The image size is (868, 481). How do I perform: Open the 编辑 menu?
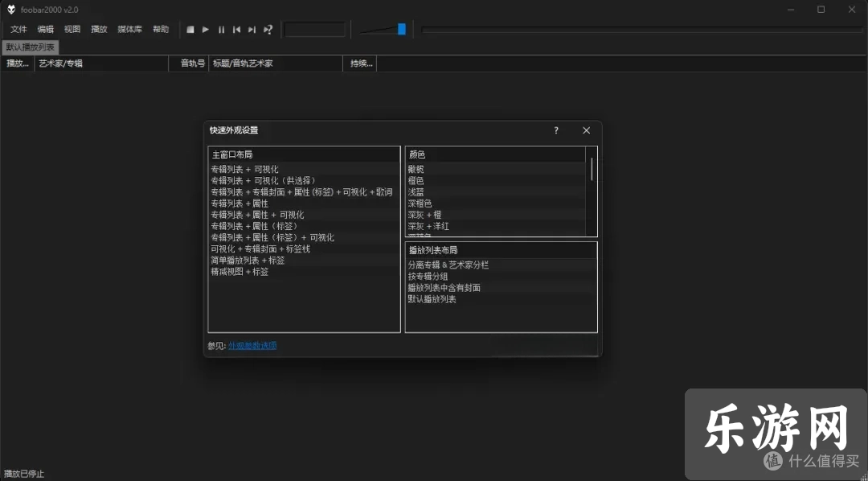45,30
